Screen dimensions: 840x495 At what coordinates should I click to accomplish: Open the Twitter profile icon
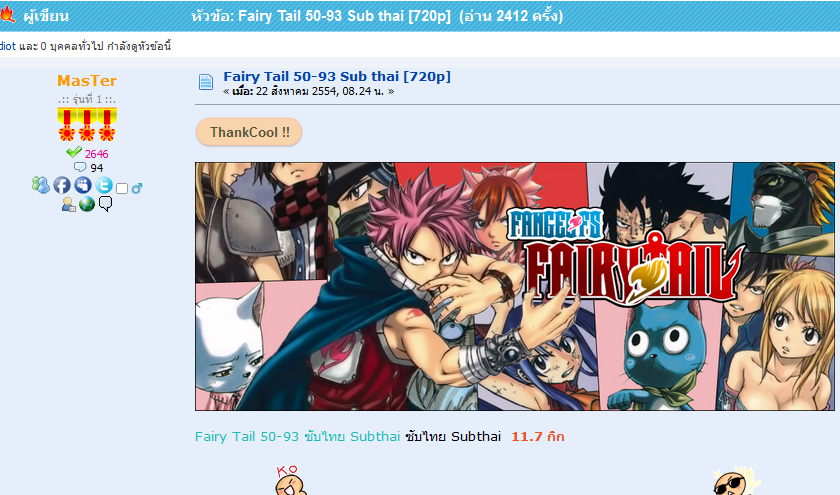(104, 185)
